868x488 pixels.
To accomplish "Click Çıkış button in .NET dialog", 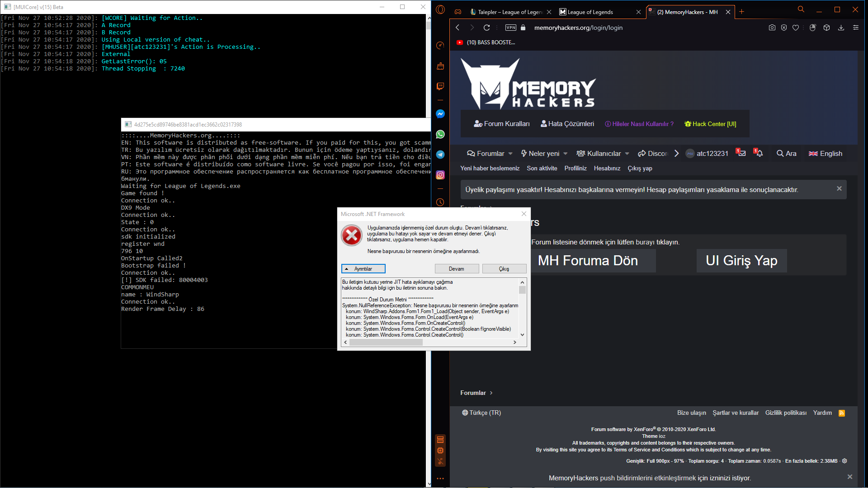I will click(x=504, y=269).
